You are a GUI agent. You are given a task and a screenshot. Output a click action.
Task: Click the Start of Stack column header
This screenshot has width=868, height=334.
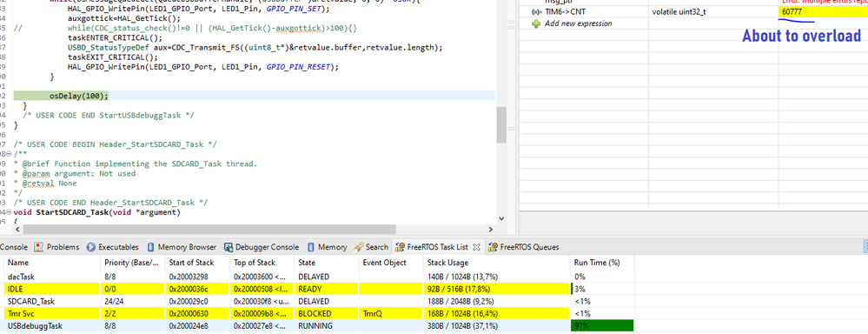[x=196, y=263]
